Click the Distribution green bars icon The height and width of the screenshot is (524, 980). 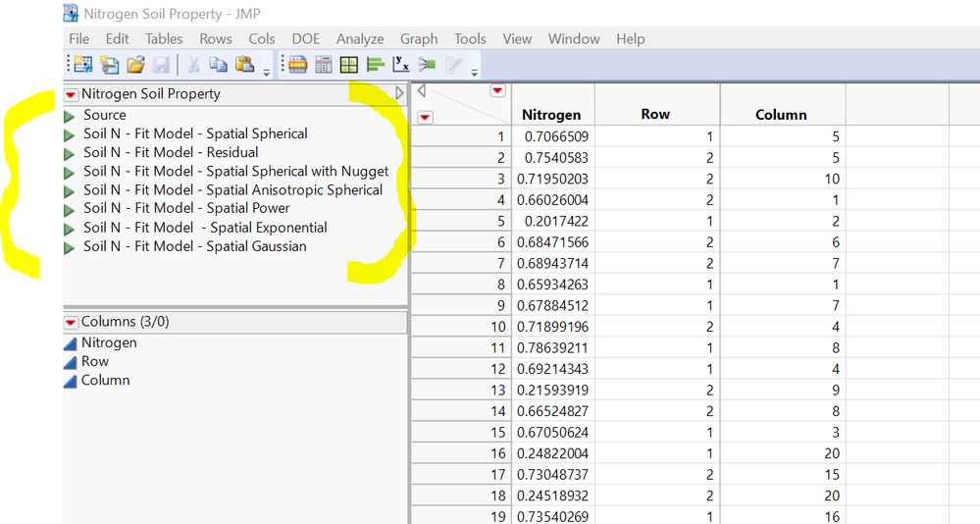point(375,65)
